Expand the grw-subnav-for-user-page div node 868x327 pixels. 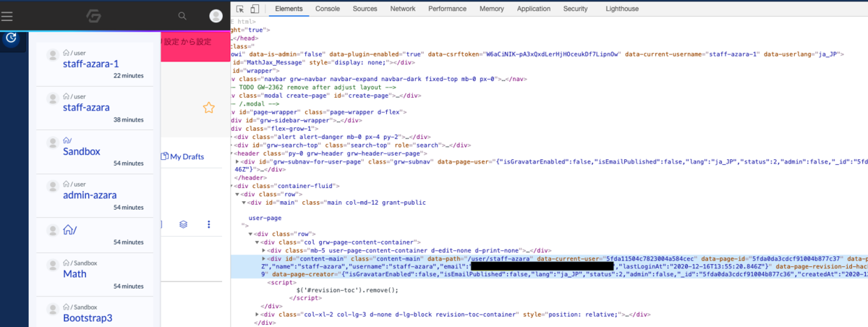tap(237, 161)
